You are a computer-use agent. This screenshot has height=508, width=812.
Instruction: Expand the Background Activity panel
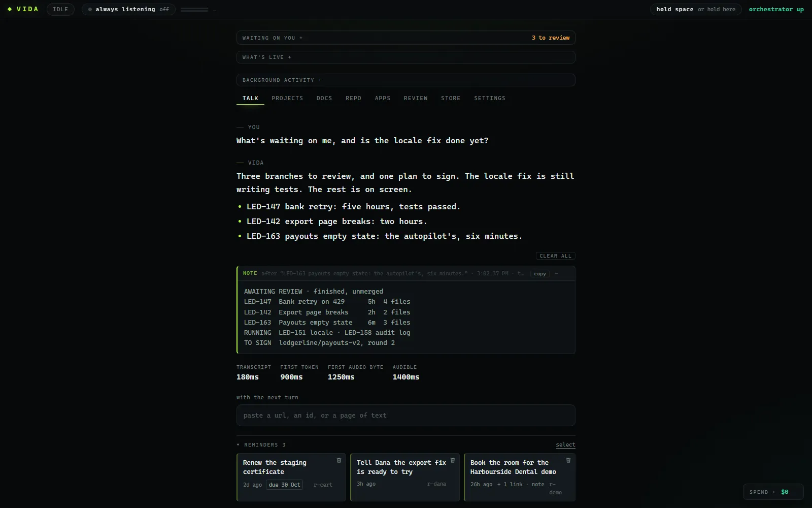(x=405, y=80)
